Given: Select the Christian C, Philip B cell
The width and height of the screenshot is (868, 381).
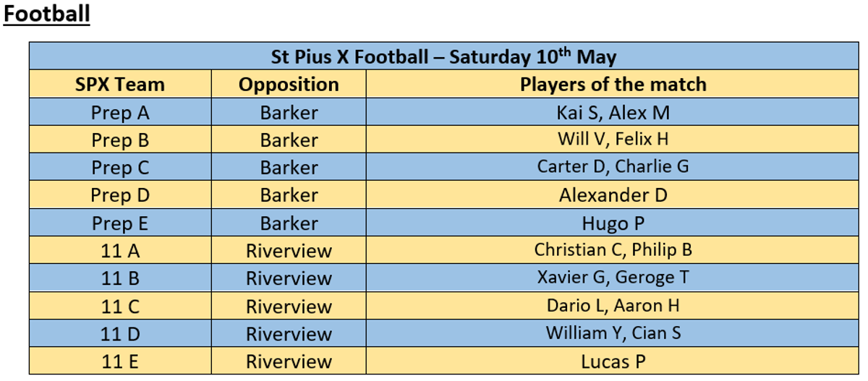Looking at the screenshot, I should pos(613,251).
